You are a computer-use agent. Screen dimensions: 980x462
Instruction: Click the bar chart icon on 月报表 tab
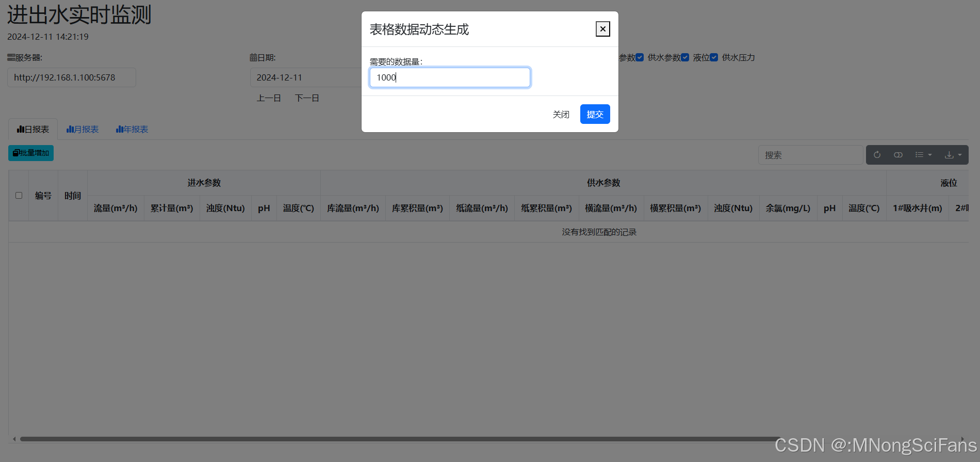(x=70, y=129)
